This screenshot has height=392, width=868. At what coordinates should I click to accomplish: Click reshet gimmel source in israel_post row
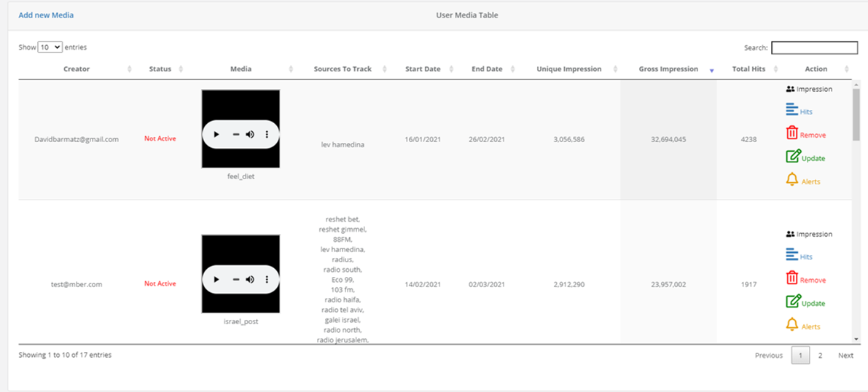[x=343, y=230]
